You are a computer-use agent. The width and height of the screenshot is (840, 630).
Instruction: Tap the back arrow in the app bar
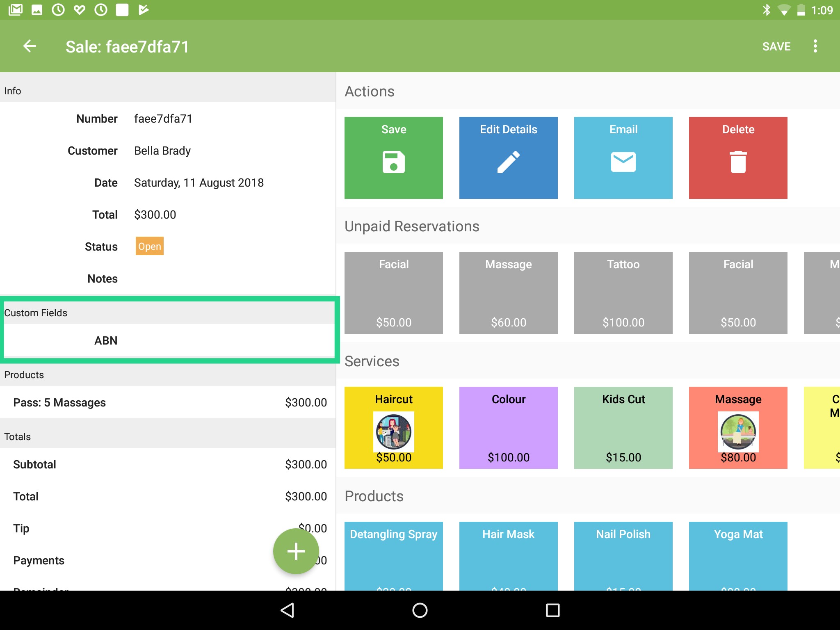coord(30,46)
